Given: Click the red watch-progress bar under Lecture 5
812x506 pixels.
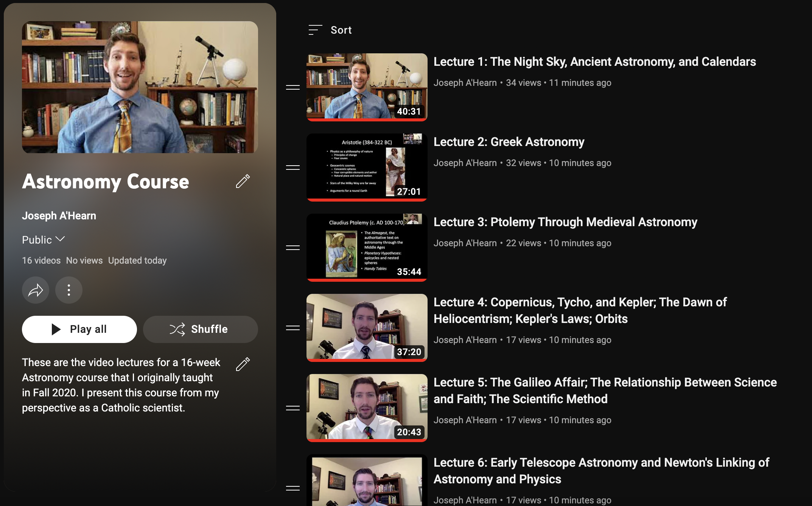Looking at the screenshot, I should point(367,441).
